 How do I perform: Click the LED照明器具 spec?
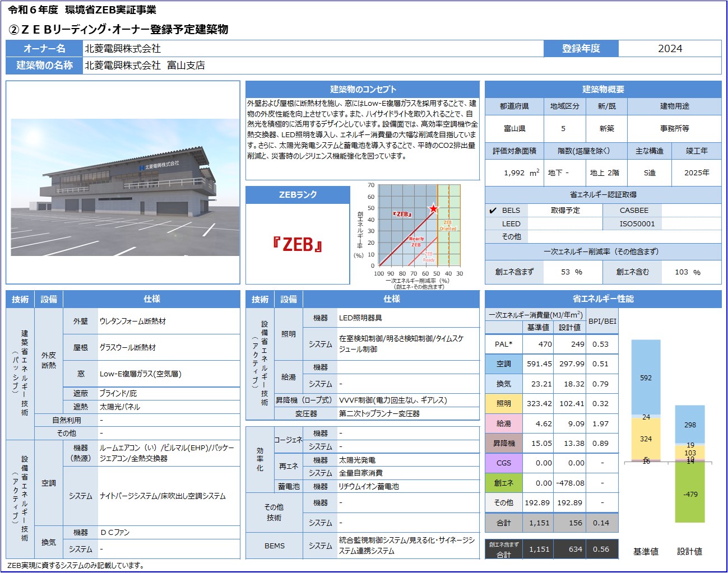[x=360, y=318]
